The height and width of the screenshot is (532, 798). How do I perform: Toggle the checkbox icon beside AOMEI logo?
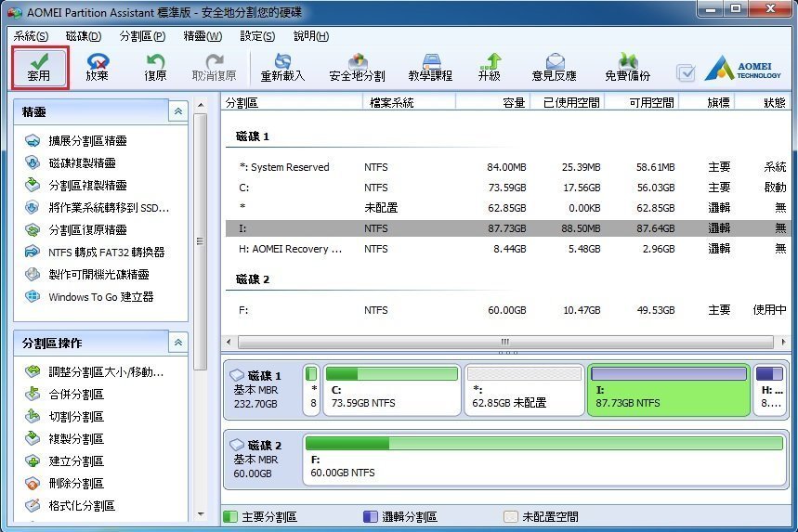pyautogui.click(x=686, y=72)
